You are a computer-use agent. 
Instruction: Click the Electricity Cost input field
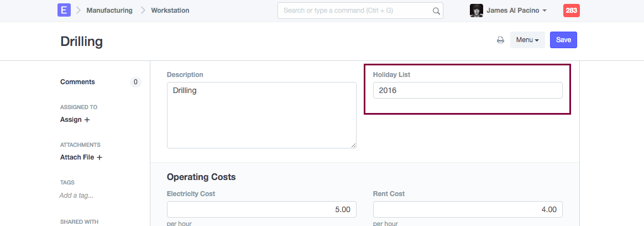coord(261,209)
